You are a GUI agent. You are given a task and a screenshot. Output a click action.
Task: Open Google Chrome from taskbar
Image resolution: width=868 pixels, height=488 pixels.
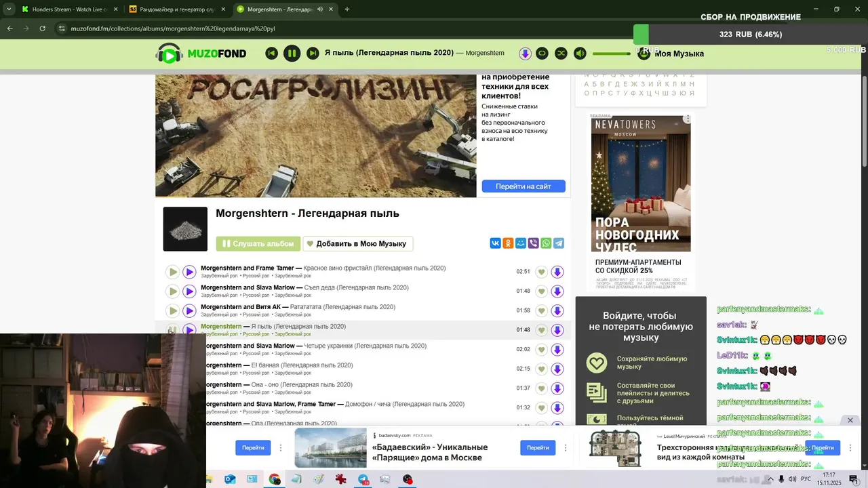tap(275, 479)
